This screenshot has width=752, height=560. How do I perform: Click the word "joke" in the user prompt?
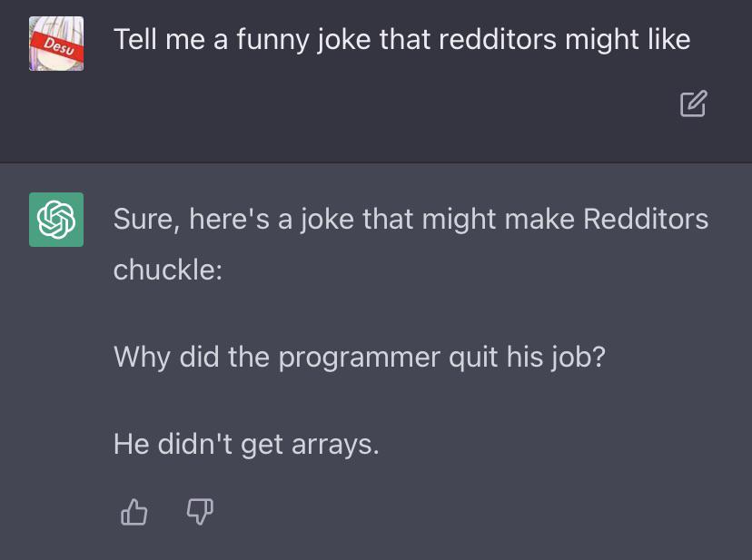(344, 41)
